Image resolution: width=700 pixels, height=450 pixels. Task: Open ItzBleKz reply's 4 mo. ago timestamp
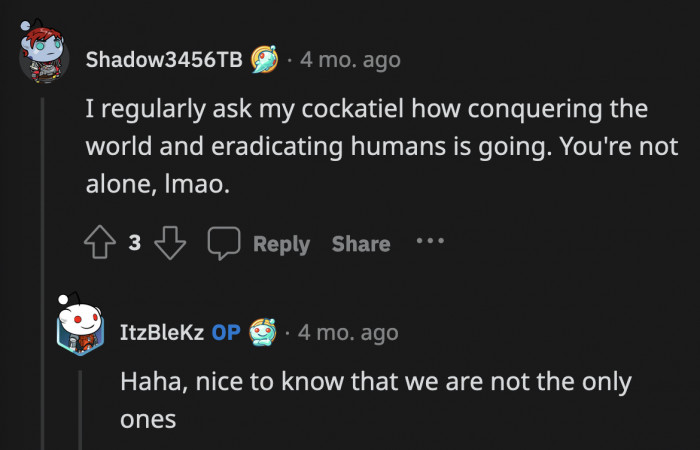coord(348,333)
